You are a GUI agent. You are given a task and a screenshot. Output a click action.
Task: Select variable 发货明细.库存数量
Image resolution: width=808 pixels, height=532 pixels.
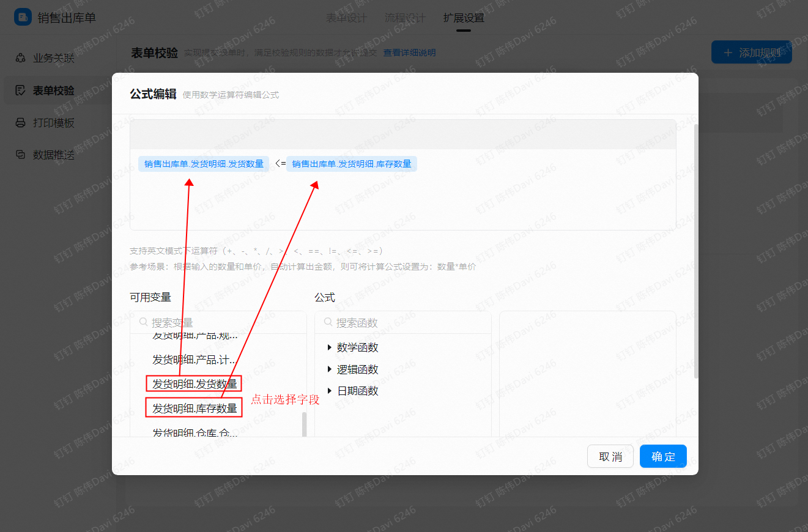click(195, 408)
